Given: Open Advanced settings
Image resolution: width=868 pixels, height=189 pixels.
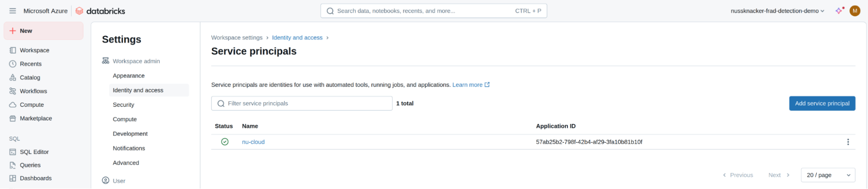Looking at the screenshot, I should (126, 163).
